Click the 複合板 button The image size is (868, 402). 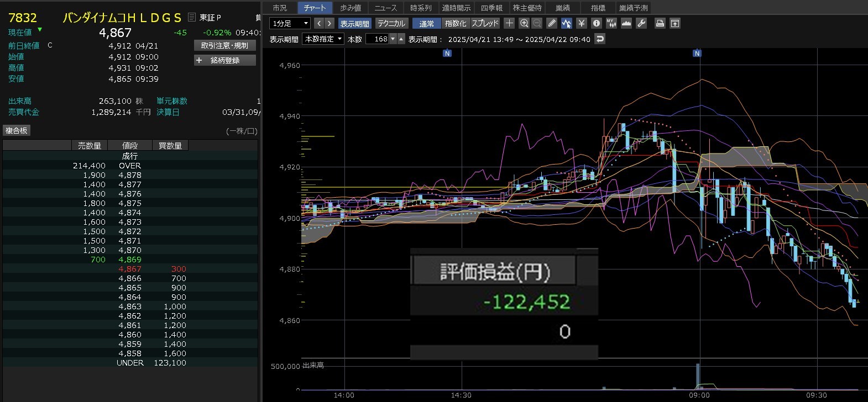pyautogui.click(x=17, y=130)
